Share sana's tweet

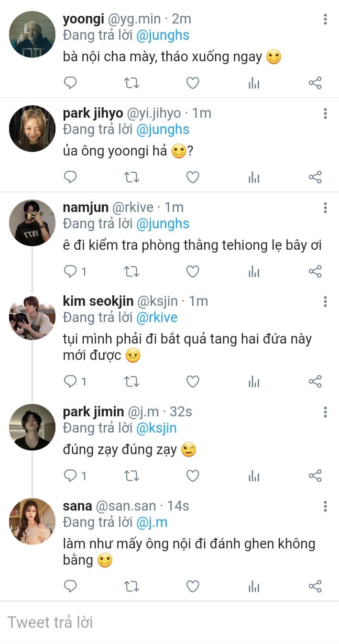point(315,586)
